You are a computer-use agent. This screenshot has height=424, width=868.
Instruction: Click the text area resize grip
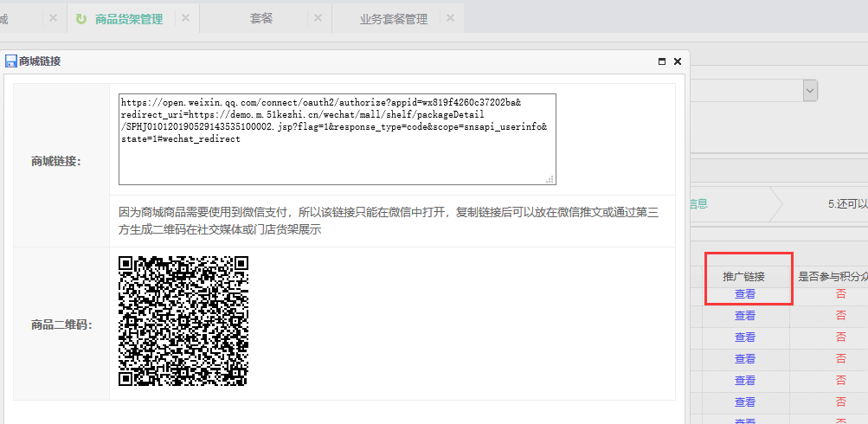tap(550, 179)
